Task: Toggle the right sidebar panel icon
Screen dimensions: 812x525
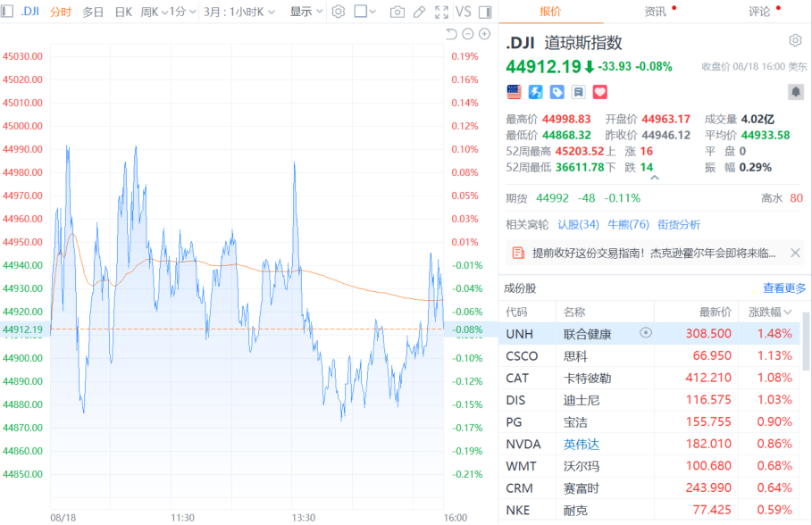Action: [x=485, y=12]
